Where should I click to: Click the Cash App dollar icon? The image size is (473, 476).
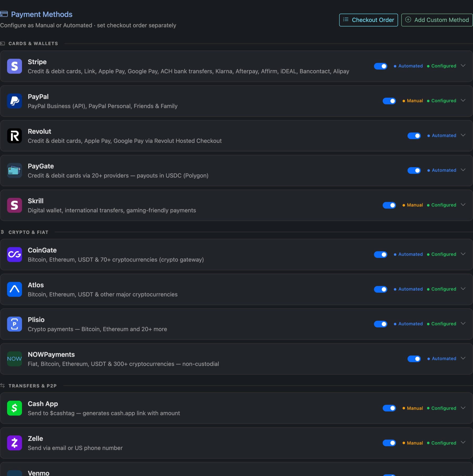tap(14, 408)
